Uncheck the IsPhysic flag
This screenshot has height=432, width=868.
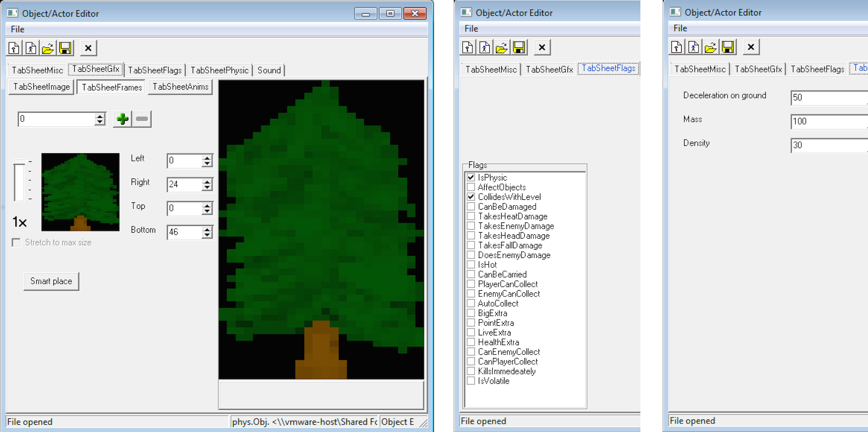coord(471,177)
